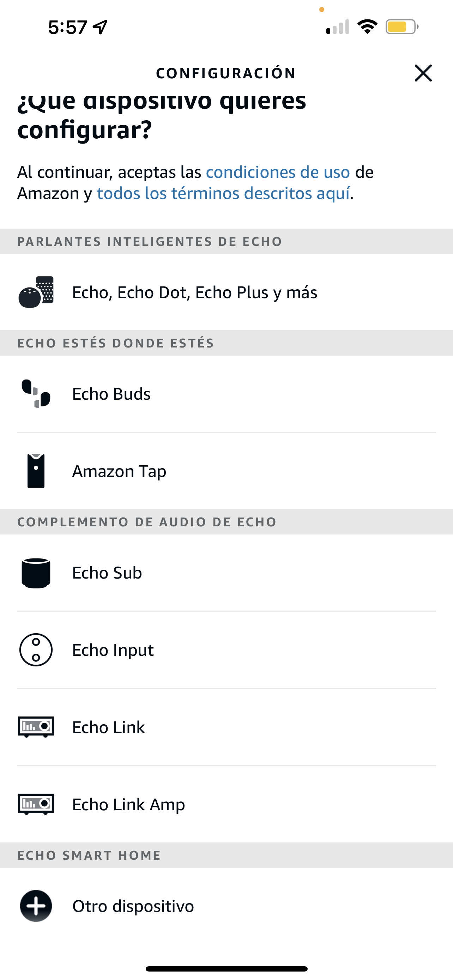The width and height of the screenshot is (453, 980).
Task: Tap the Amazon Tap device icon
Action: 36,471
